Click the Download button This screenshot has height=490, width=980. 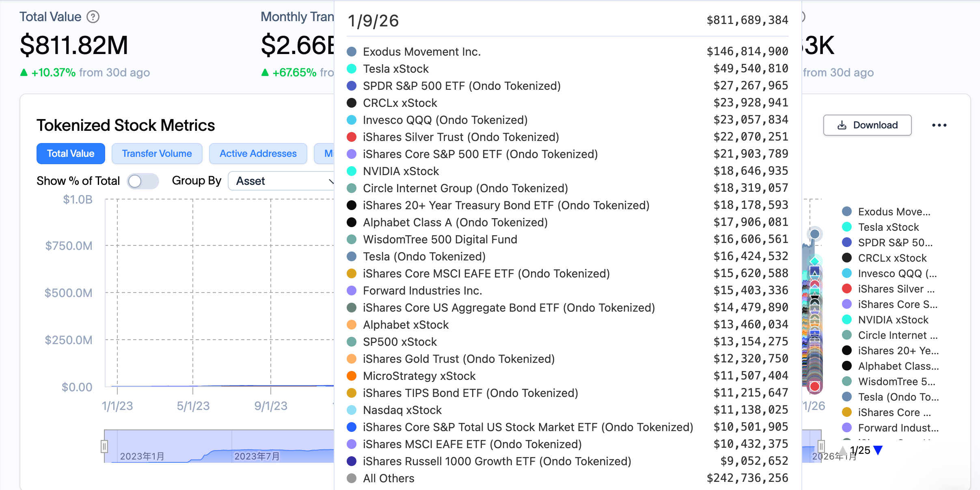click(x=867, y=125)
